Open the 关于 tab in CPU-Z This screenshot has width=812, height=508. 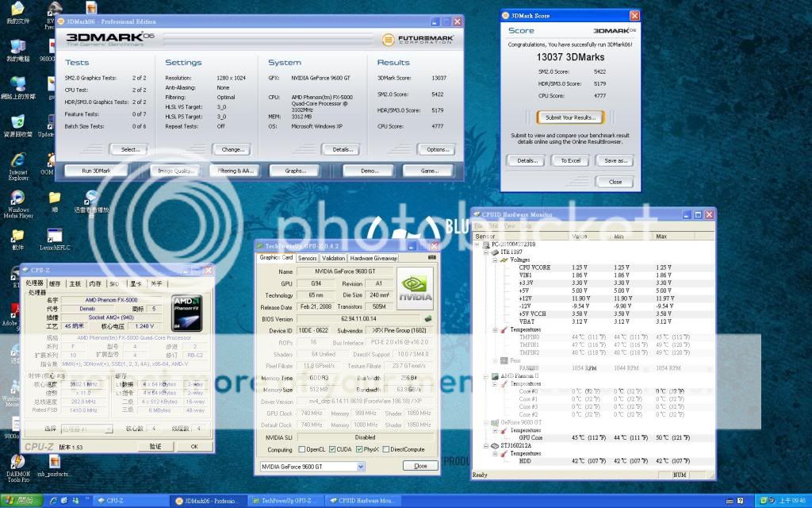click(x=156, y=283)
